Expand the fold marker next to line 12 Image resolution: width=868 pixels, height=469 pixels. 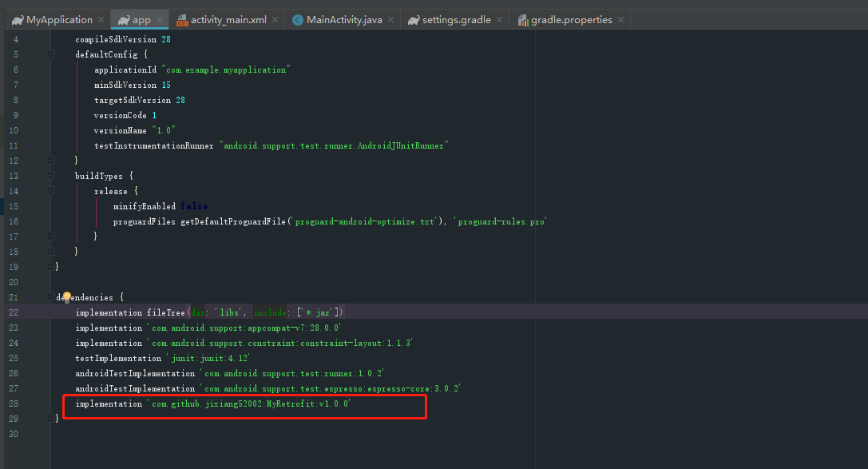[x=50, y=161]
